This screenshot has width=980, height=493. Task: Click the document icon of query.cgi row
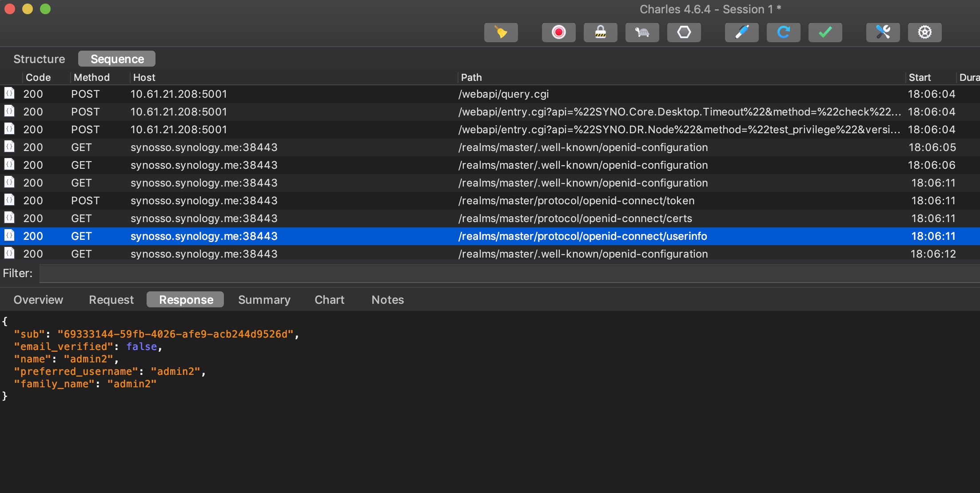click(x=9, y=93)
